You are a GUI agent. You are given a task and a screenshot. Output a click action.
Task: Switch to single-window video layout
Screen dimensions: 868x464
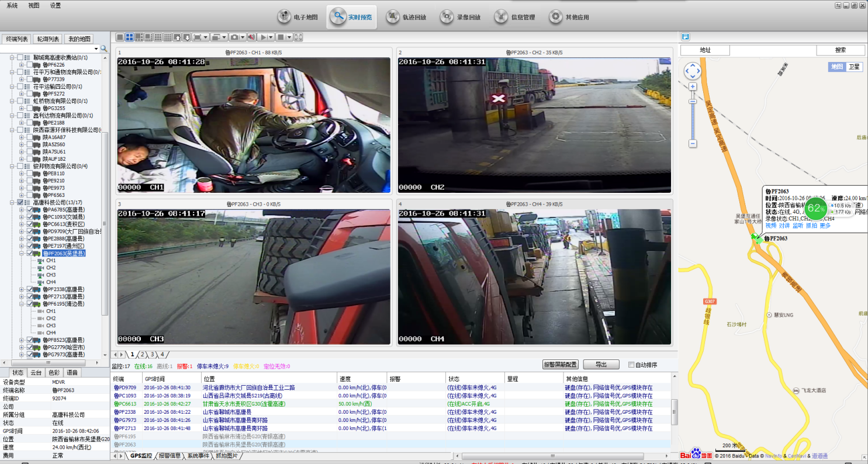coord(120,37)
